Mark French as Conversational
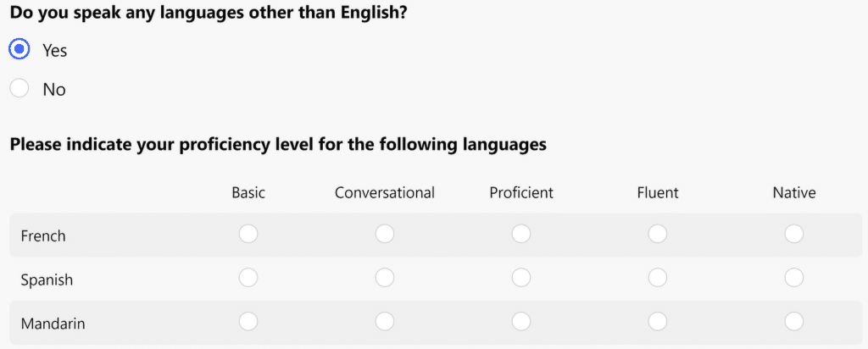 click(x=385, y=234)
